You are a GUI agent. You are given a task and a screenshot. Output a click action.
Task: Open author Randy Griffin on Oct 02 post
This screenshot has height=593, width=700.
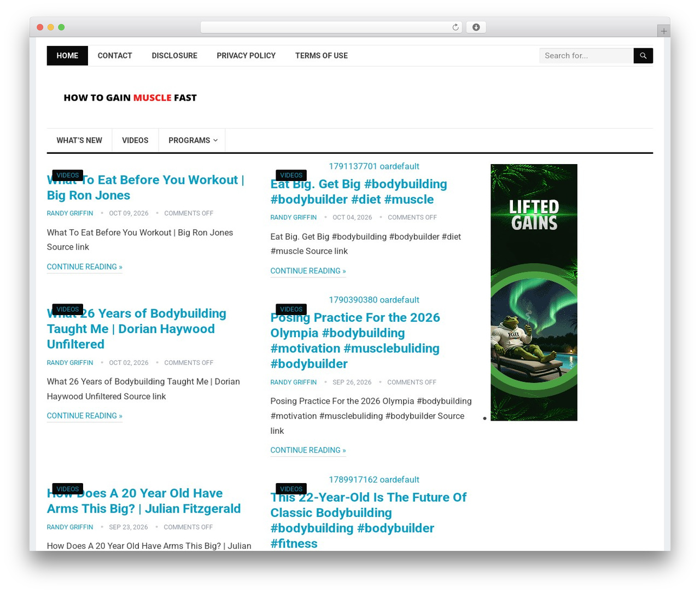(x=70, y=363)
